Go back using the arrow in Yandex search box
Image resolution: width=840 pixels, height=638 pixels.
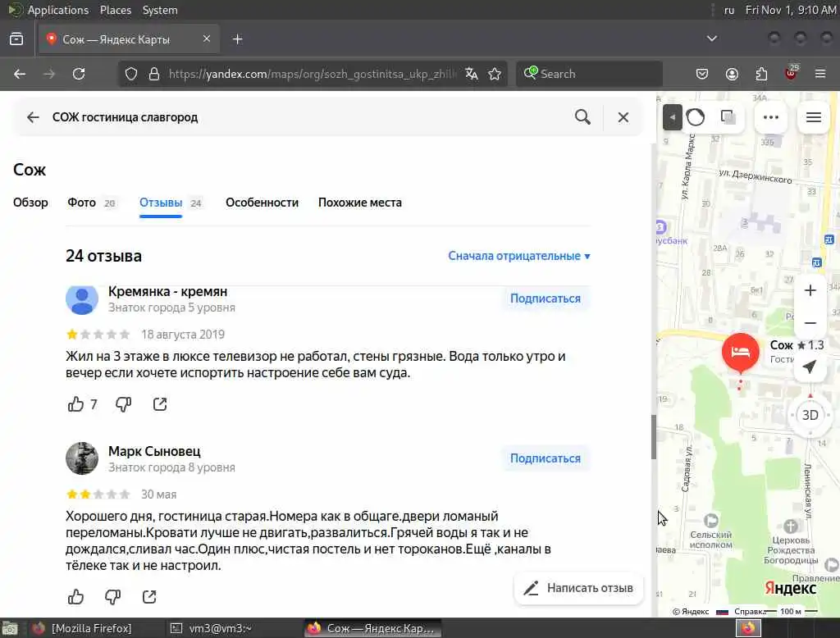(x=33, y=117)
